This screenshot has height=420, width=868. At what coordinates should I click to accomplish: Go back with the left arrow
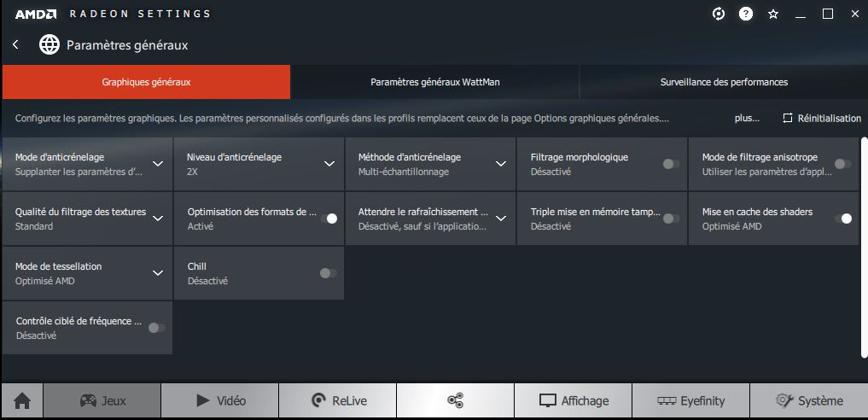[x=15, y=45]
